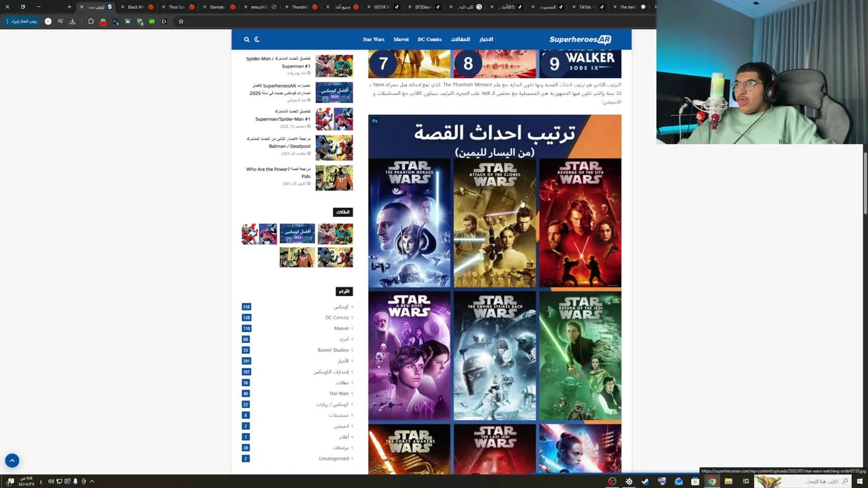This screenshot has height=488, width=868.
Task: Open new browser tab with plus
Action: [69, 7]
